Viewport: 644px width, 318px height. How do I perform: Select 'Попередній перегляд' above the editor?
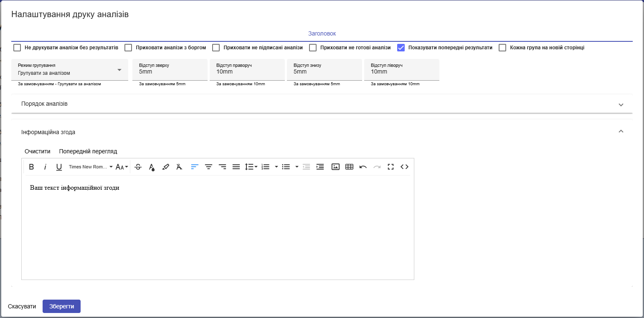point(88,151)
